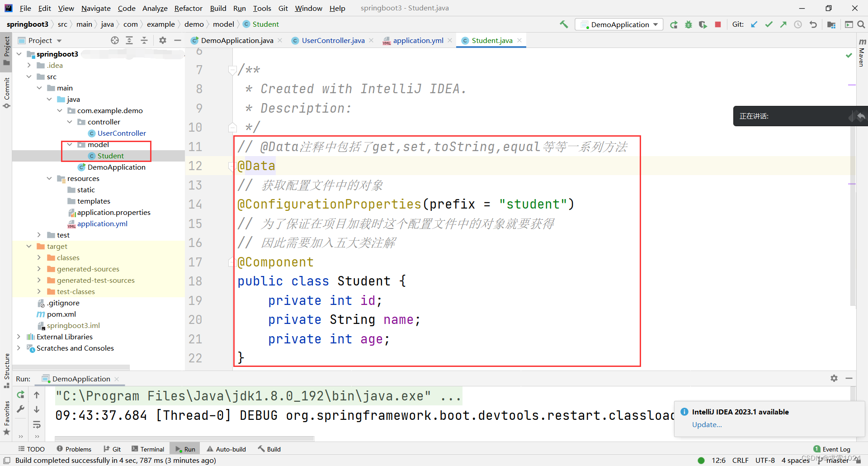Click the Build project hammer icon
868x466 pixels.
coord(564,24)
